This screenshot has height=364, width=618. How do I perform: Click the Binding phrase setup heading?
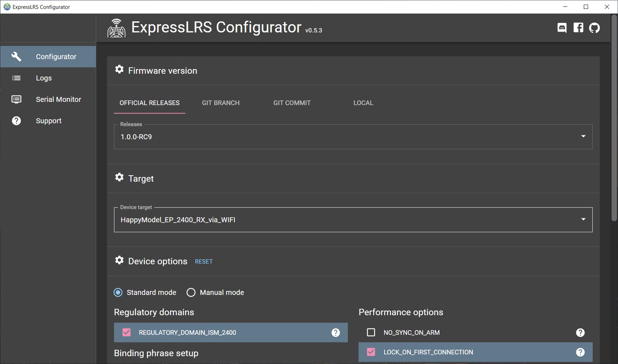coord(156,353)
